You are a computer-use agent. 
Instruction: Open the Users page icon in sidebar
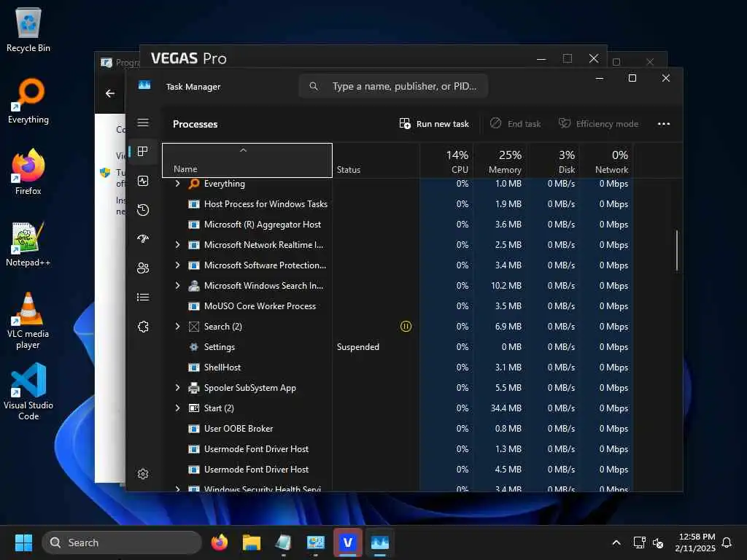click(x=143, y=268)
